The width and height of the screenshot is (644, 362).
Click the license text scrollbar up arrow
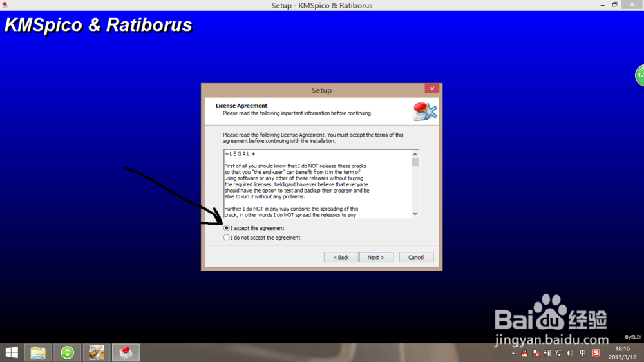click(x=415, y=154)
